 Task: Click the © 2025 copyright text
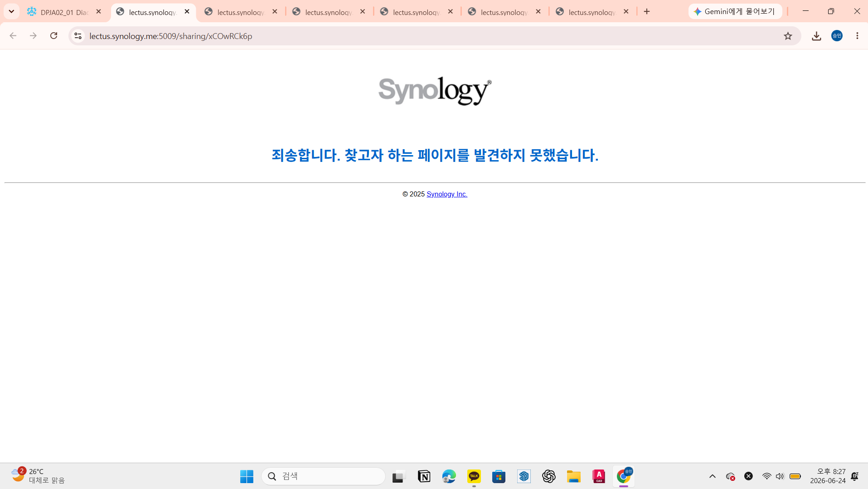coord(413,194)
